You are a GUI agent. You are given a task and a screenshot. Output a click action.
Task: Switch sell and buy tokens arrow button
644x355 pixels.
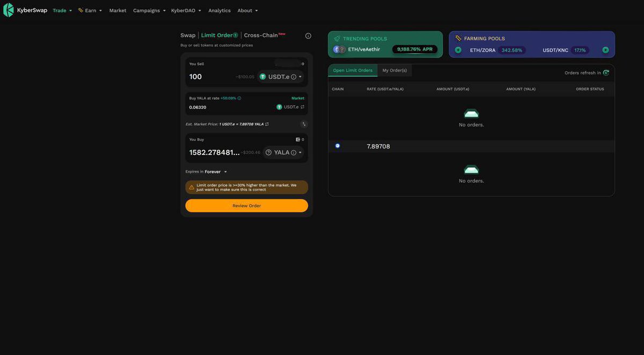point(304,124)
